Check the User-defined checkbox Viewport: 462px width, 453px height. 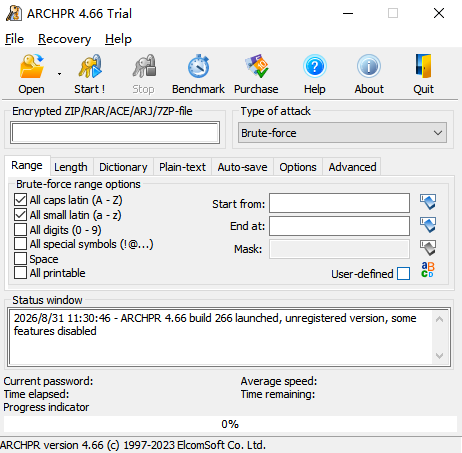tap(404, 274)
